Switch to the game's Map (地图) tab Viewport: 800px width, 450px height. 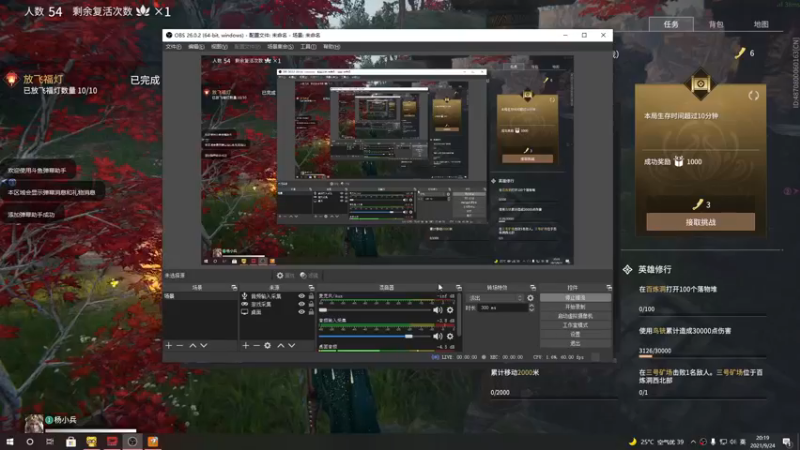[x=761, y=24]
